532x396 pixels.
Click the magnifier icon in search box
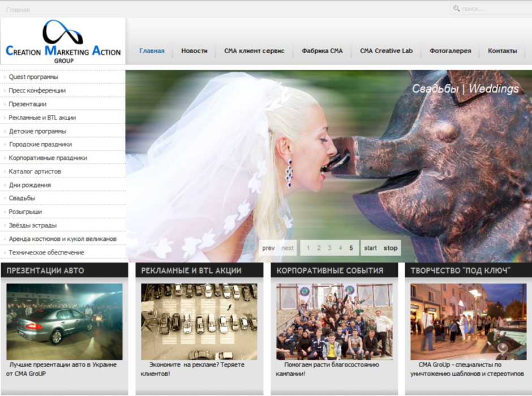pos(456,8)
